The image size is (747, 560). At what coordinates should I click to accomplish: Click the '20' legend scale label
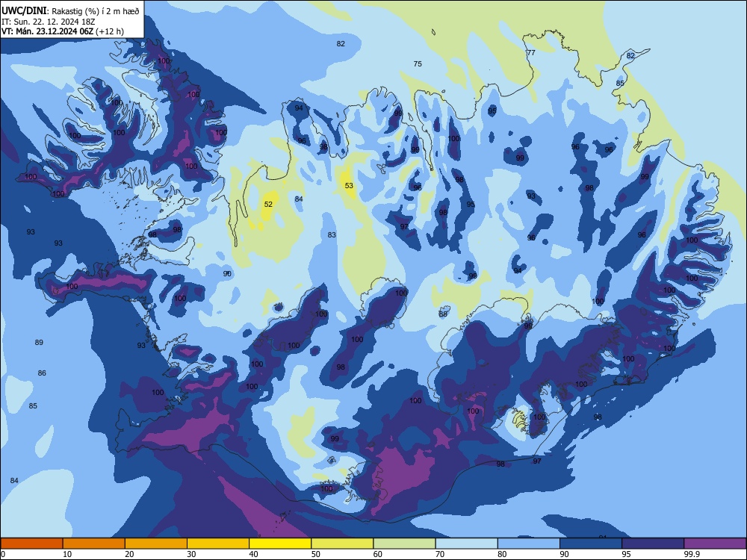coord(129,554)
